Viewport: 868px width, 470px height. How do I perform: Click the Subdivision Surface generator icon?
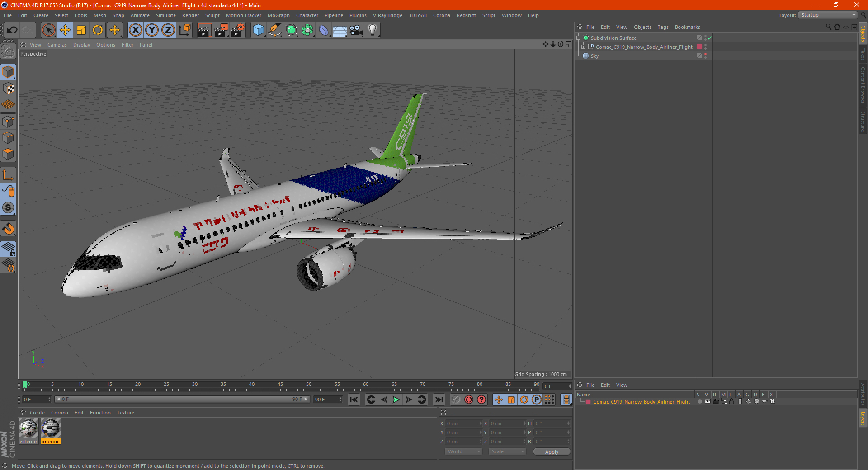click(291, 30)
